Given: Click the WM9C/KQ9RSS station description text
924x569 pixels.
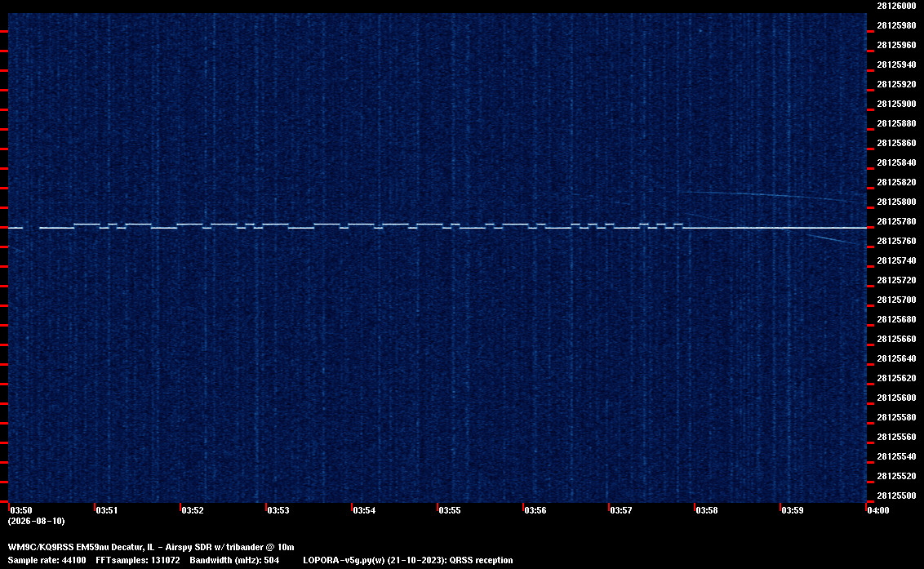Looking at the screenshot, I should click(151, 547).
